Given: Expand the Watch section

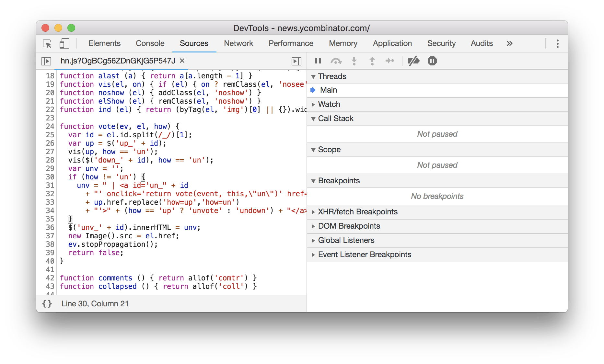Looking at the screenshot, I should (x=329, y=104).
